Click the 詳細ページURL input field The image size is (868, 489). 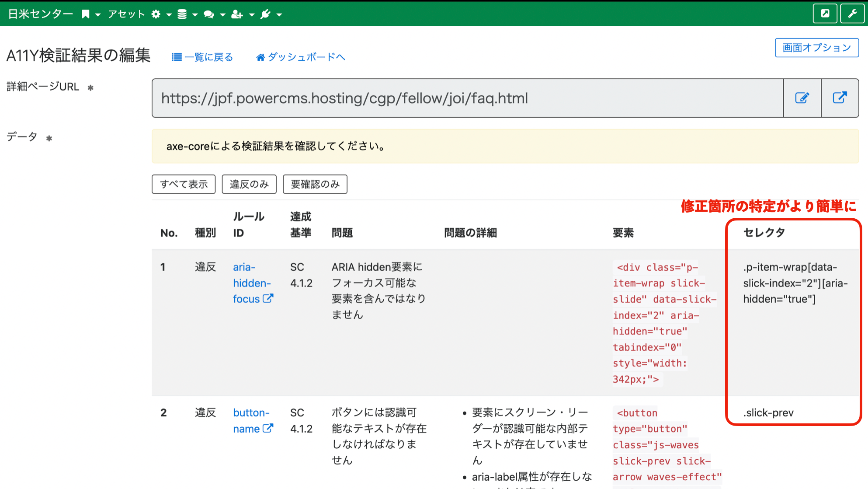(x=437, y=98)
